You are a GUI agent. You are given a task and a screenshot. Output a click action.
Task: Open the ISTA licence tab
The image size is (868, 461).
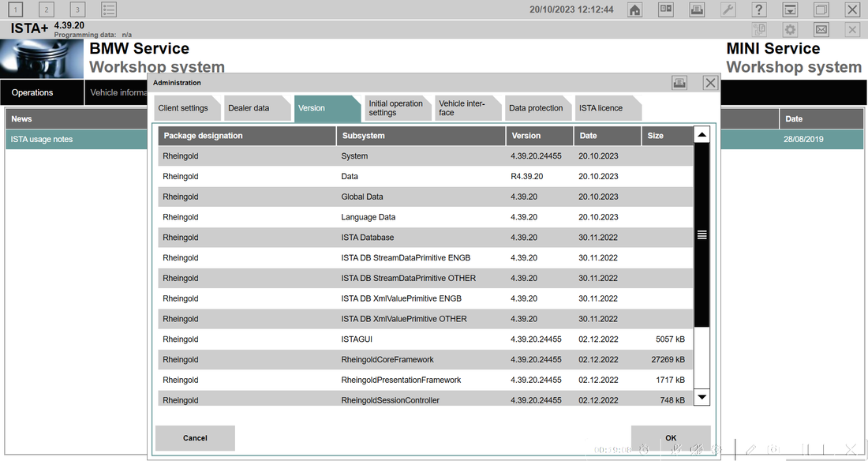pyautogui.click(x=600, y=108)
